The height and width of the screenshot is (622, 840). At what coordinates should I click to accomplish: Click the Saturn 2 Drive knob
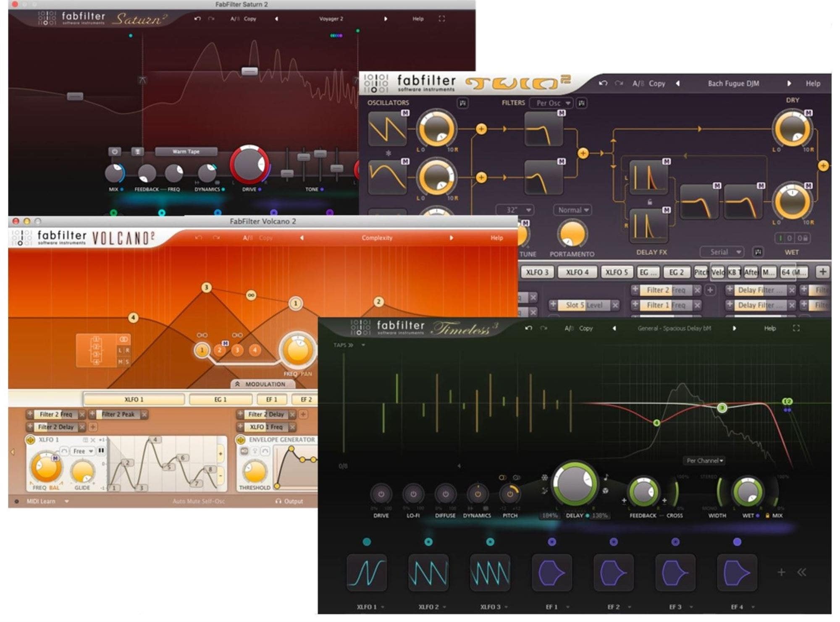[249, 165]
